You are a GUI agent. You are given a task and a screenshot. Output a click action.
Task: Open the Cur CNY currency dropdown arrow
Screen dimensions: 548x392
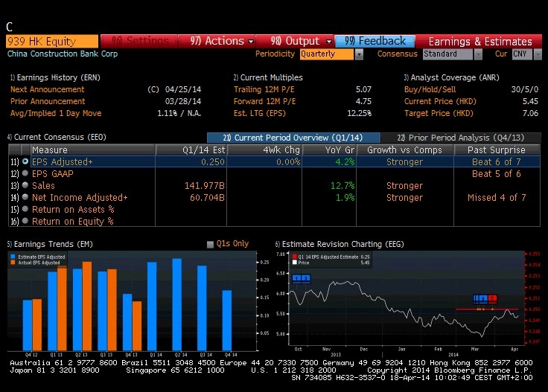point(538,54)
